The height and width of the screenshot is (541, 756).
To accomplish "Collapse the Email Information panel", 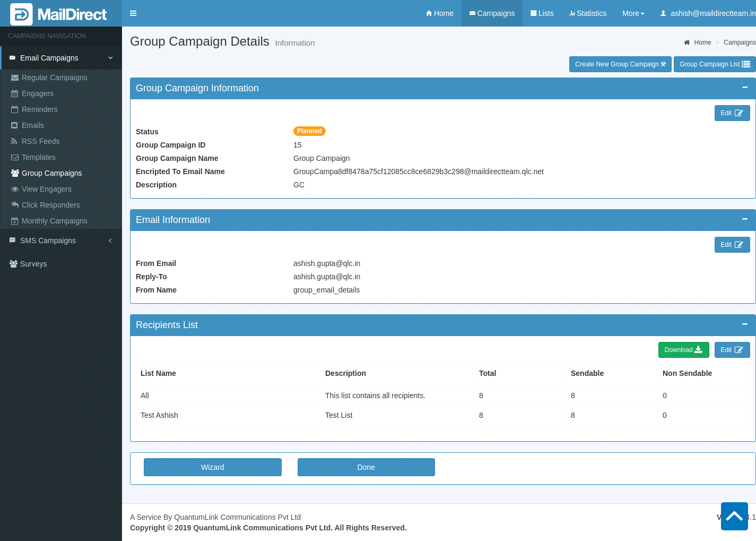I will (x=744, y=219).
